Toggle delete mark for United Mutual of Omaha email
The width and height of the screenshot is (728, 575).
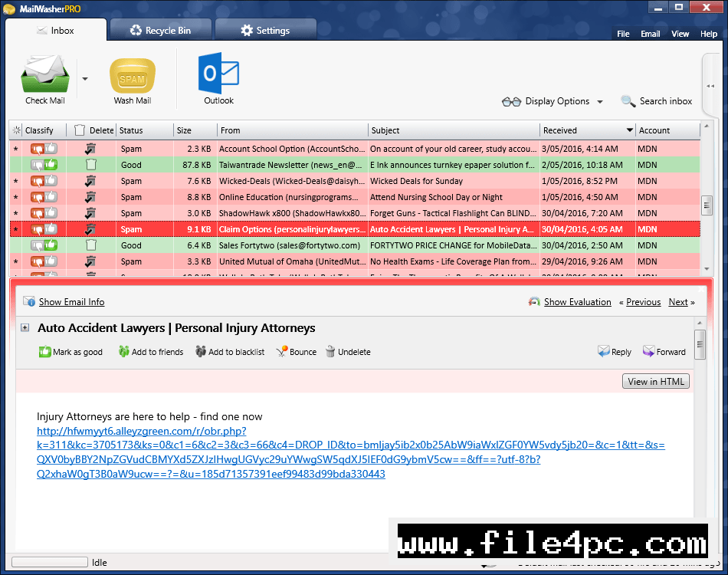coord(90,261)
